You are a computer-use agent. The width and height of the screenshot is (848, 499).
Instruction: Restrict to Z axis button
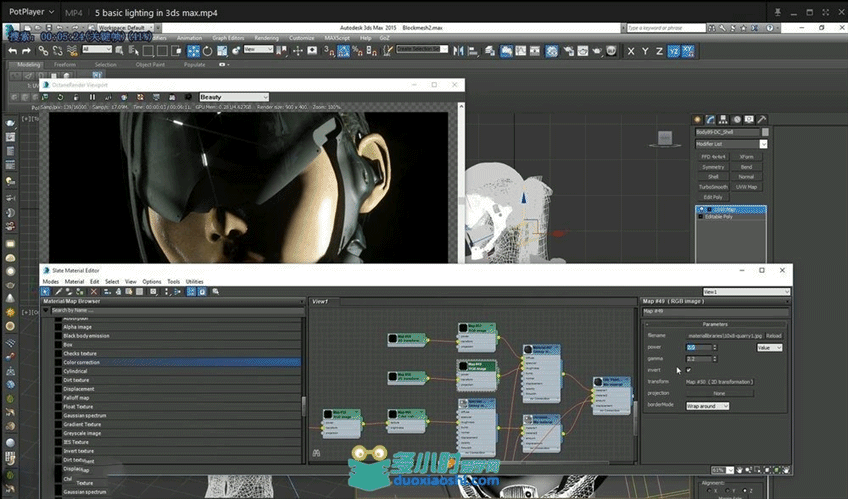pyautogui.click(x=659, y=51)
